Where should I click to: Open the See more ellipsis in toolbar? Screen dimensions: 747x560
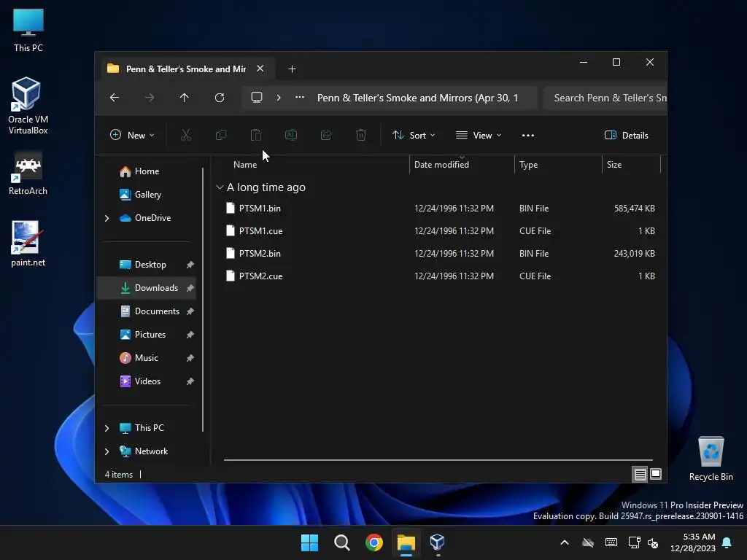pos(528,135)
